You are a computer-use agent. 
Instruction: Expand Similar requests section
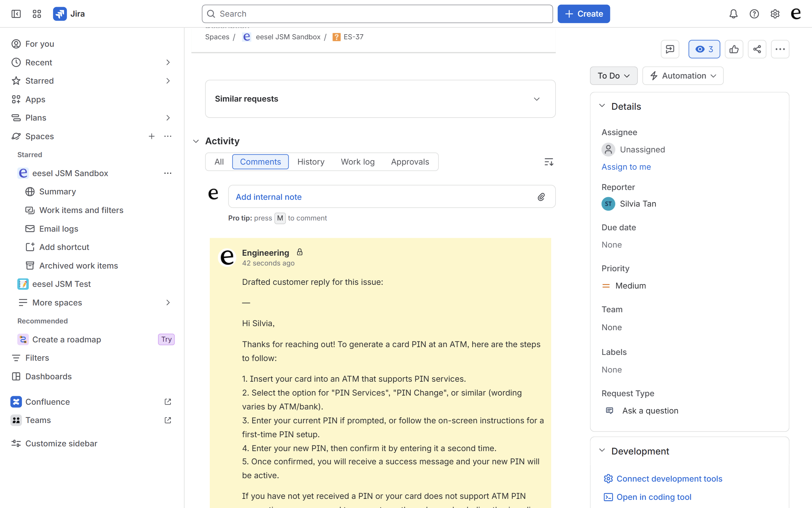pyautogui.click(x=537, y=99)
